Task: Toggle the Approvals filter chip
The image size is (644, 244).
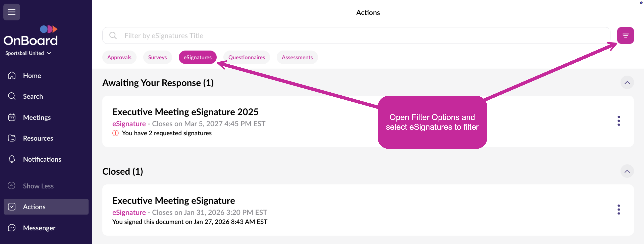Action: (x=119, y=57)
